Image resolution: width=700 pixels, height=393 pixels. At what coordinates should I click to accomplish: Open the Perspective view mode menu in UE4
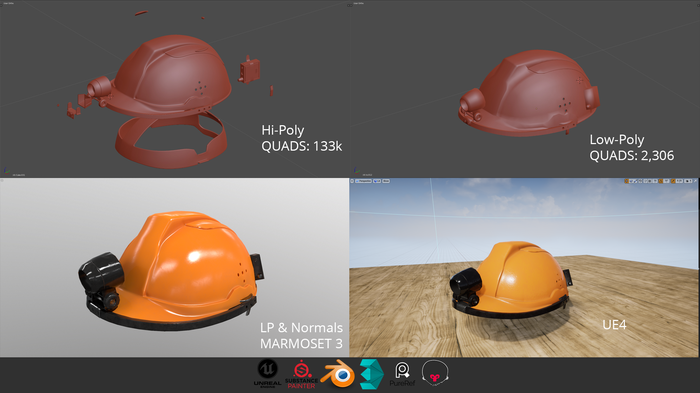tap(363, 181)
